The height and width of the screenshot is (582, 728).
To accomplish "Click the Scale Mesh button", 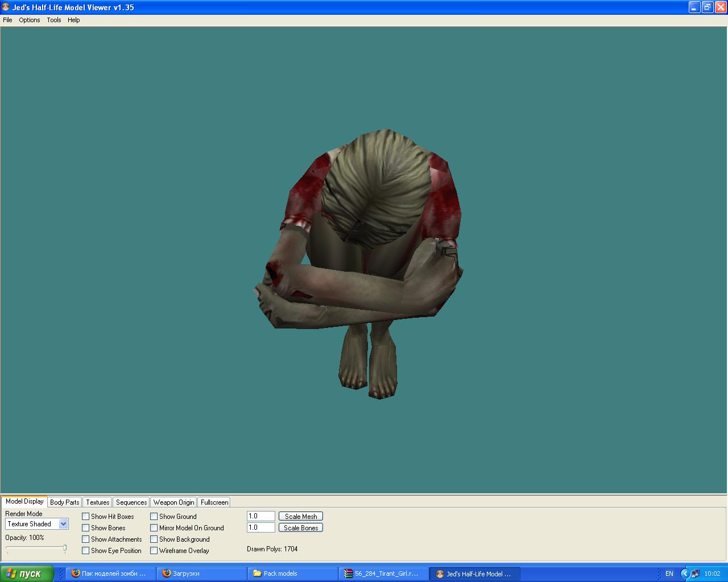I will tap(301, 517).
